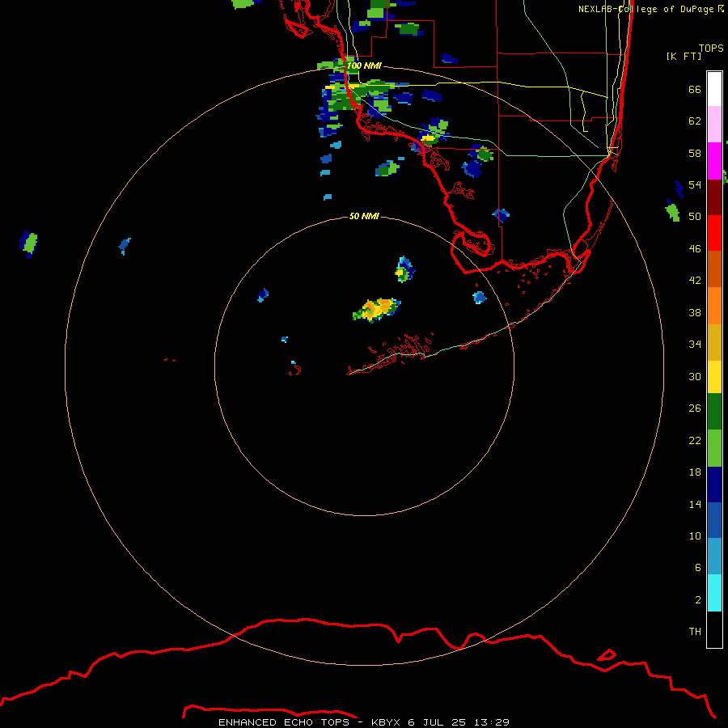Click the dark green legend band

coord(714,412)
